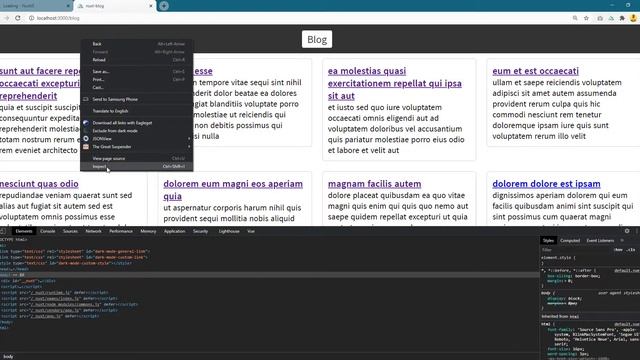Select Send to Samsung Phone entry

(137, 99)
